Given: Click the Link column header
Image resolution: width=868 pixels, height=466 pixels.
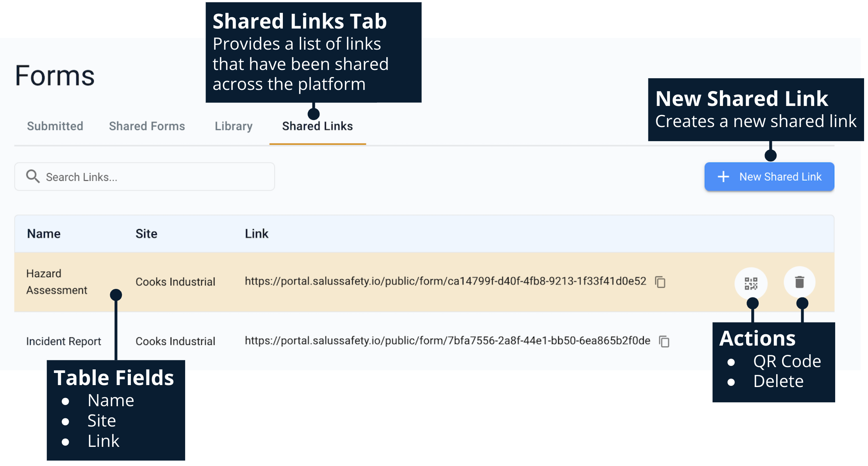Looking at the screenshot, I should point(257,234).
